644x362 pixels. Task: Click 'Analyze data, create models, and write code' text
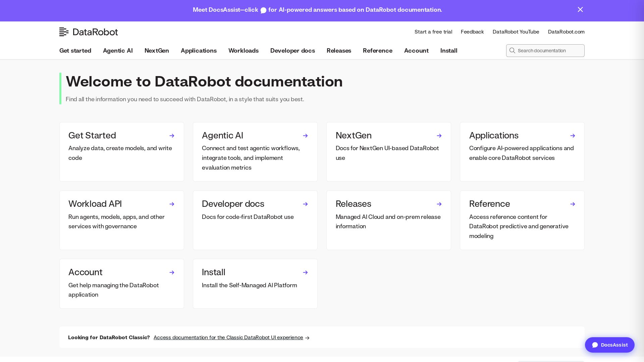pos(120,153)
